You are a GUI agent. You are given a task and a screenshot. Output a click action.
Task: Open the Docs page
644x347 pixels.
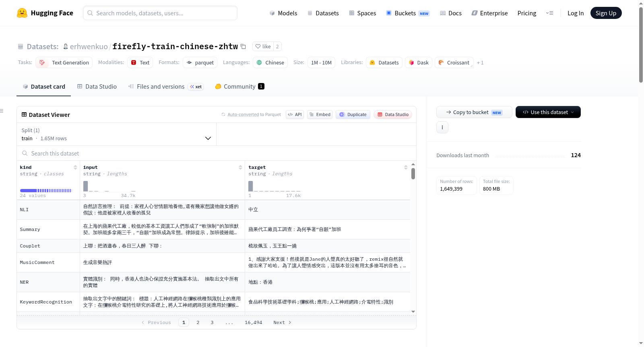click(451, 13)
